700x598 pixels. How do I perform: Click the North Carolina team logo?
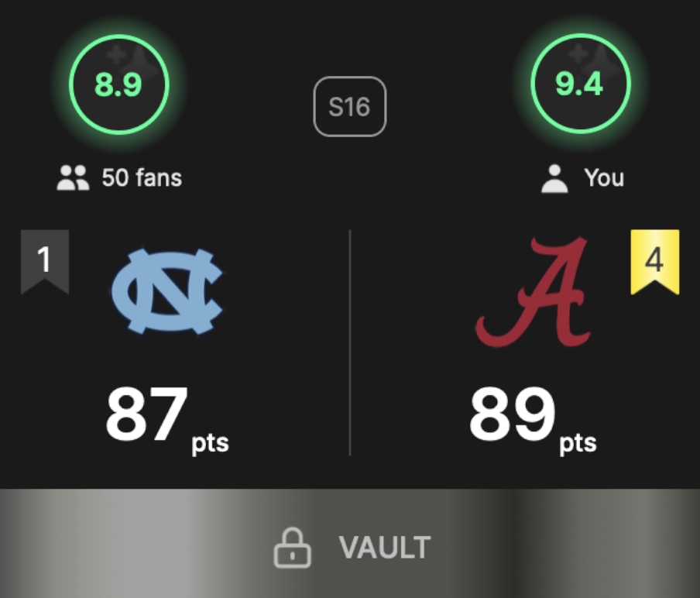(166, 290)
